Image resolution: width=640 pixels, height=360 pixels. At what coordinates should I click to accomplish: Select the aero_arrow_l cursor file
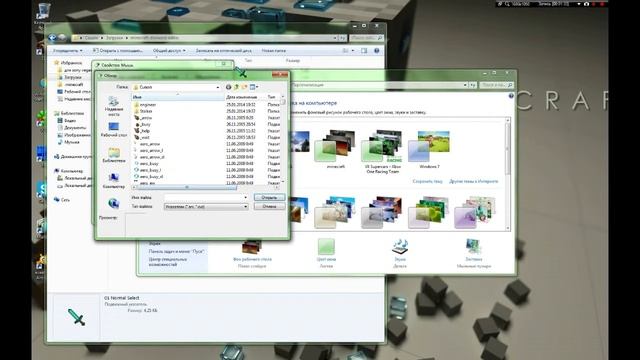tap(149, 150)
